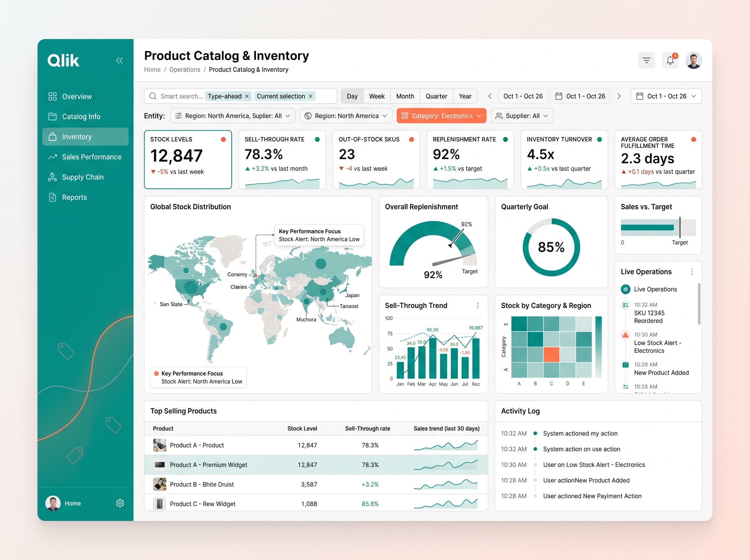This screenshot has width=750, height=560.
Task: Go to previous date range arrow
Action: (x=490, y=96)
